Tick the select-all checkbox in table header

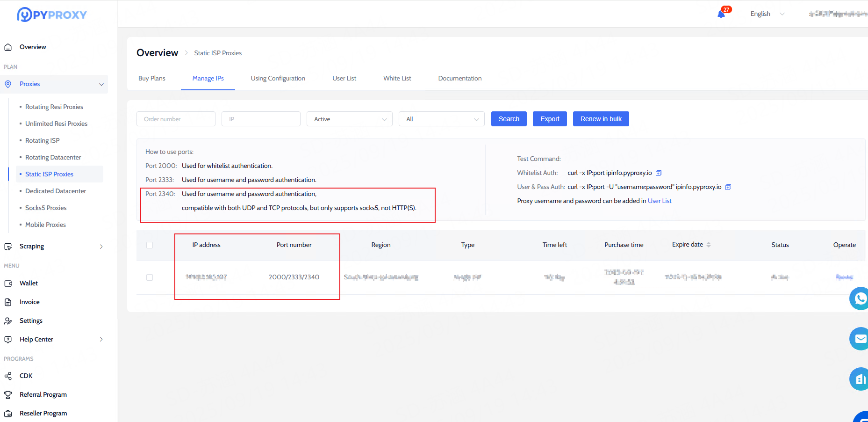150,245
